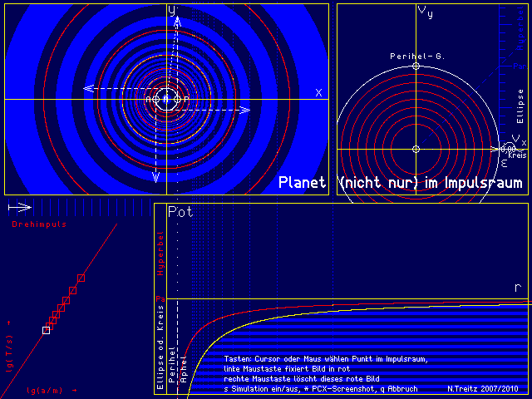
Task: Select the topmost red square data point
Action: (81, 277)
